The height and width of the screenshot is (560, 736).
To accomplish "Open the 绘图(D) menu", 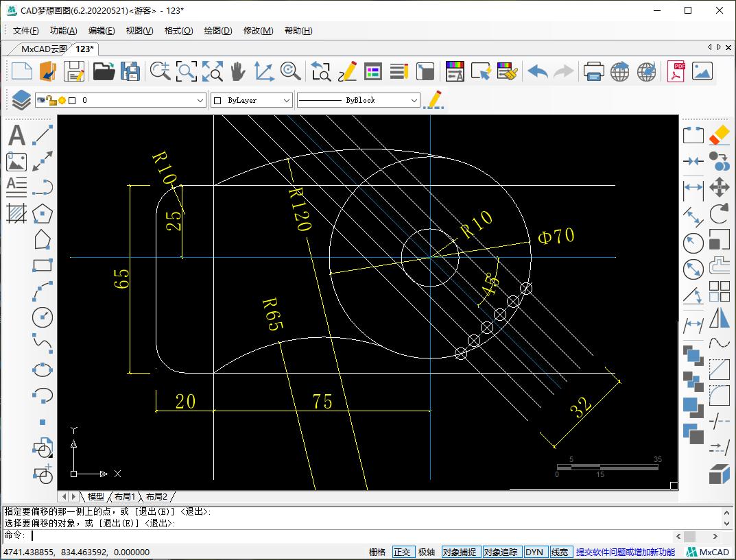I will click(x=218, y=31).
